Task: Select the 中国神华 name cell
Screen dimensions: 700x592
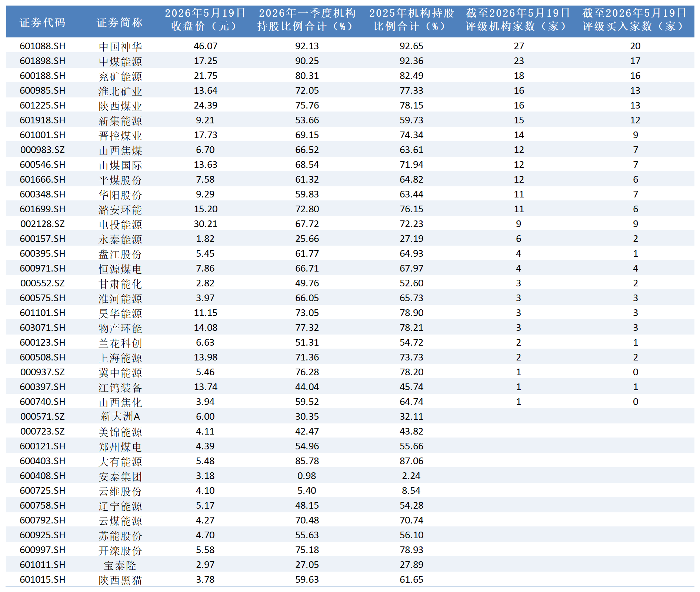Action: (120, 47)
